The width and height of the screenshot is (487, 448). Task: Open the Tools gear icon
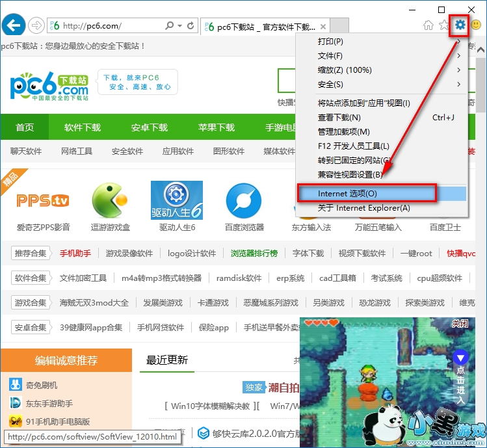tap(460, 25)
